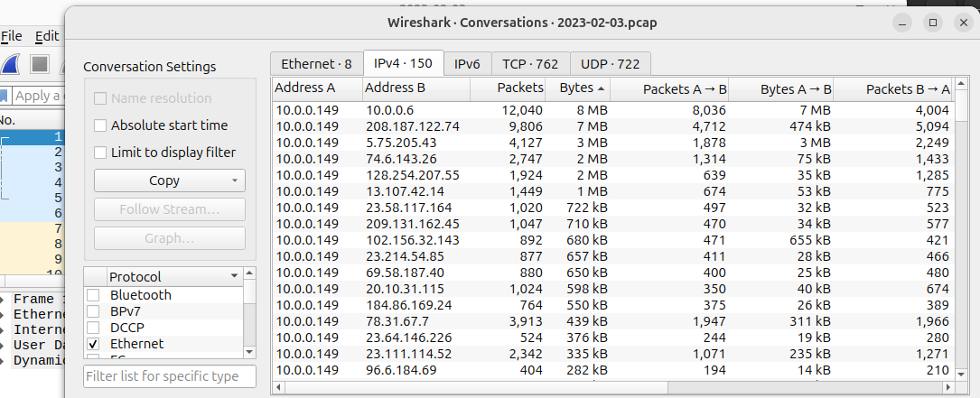Select the 78.31.67.7 conversation row

[613, 321]
